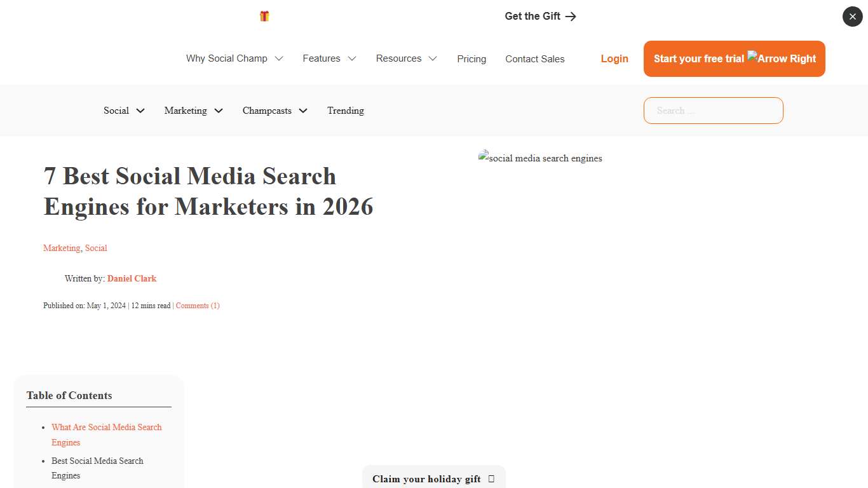This screenshot has height=488, width=868.
Task: Open What Are Social Media Search Engines
Action: pos(106,435)
